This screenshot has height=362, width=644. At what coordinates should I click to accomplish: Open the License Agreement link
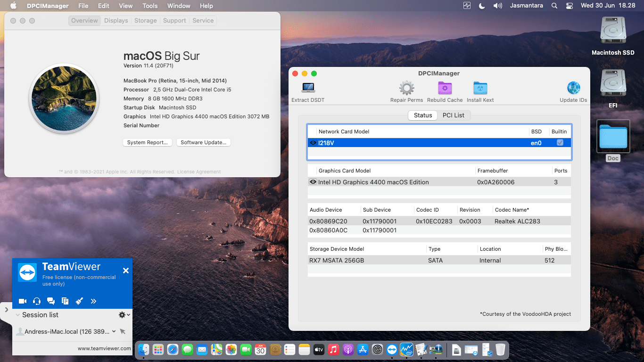199,172
